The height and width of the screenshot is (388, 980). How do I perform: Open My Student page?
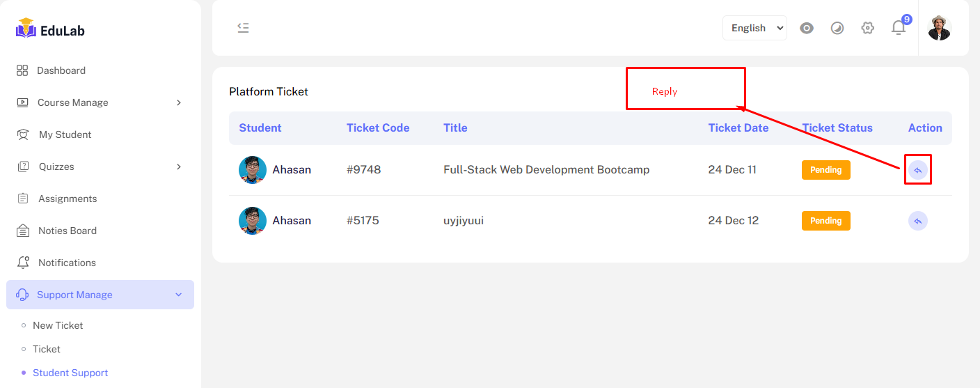tap(65, 134)
